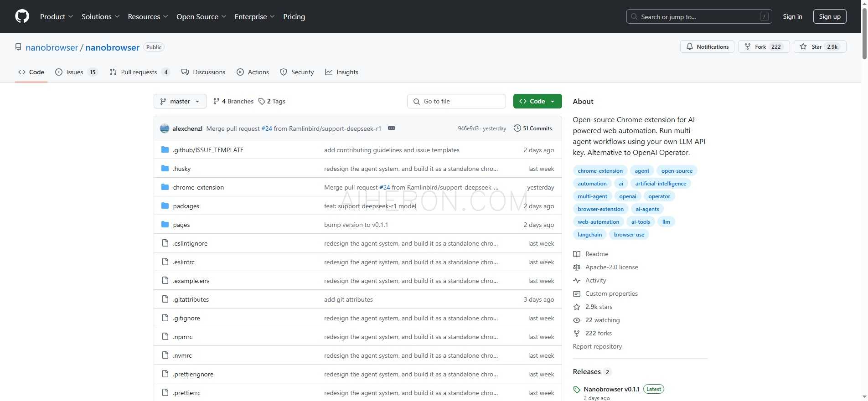Select the Code tab
Screen dimensions: 868x401
click(x=31, y=72)
